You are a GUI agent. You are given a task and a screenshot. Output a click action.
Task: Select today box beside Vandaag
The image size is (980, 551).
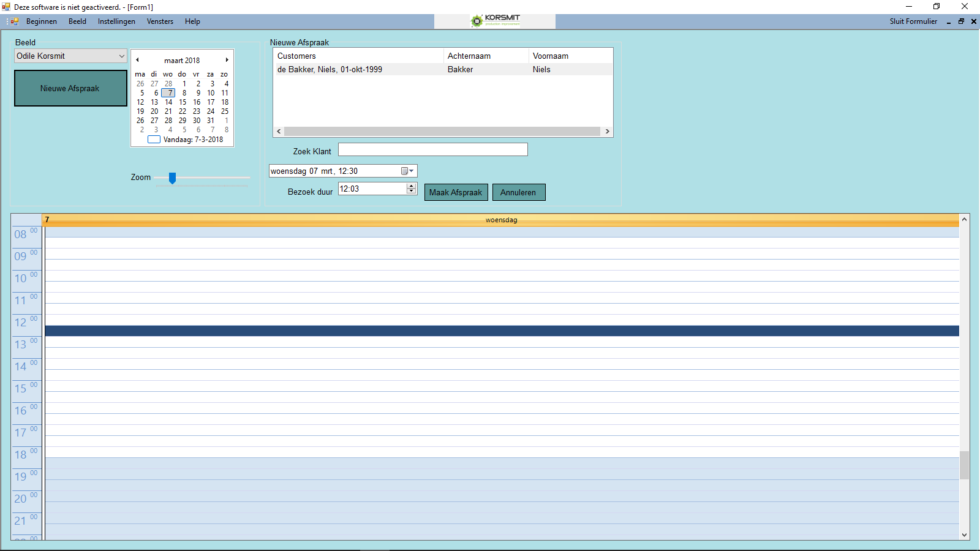click(x=154, y=140)
